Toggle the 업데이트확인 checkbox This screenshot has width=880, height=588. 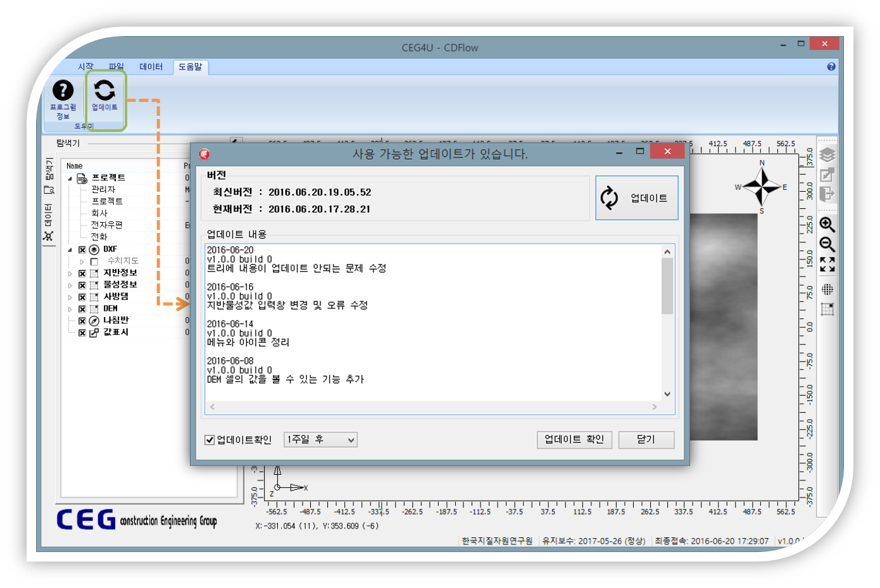210,440
